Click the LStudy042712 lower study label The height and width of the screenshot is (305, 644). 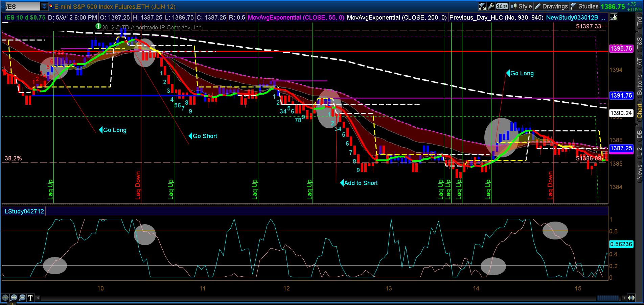pos(24,211)
